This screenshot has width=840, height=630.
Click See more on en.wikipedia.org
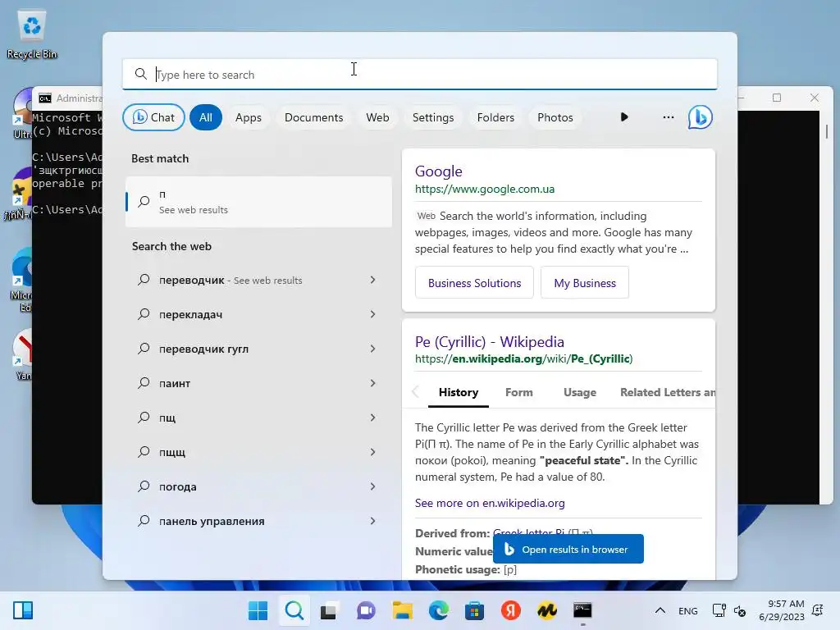tap(490, 503)
